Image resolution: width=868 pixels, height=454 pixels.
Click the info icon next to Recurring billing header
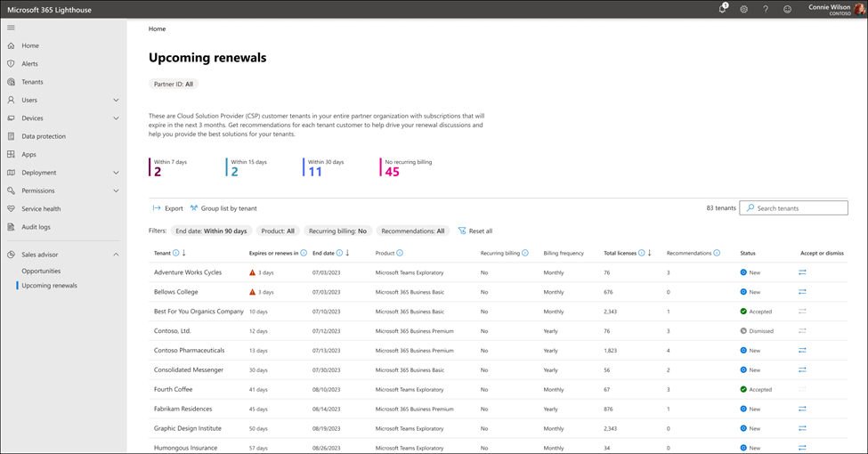tap(524, 253)
